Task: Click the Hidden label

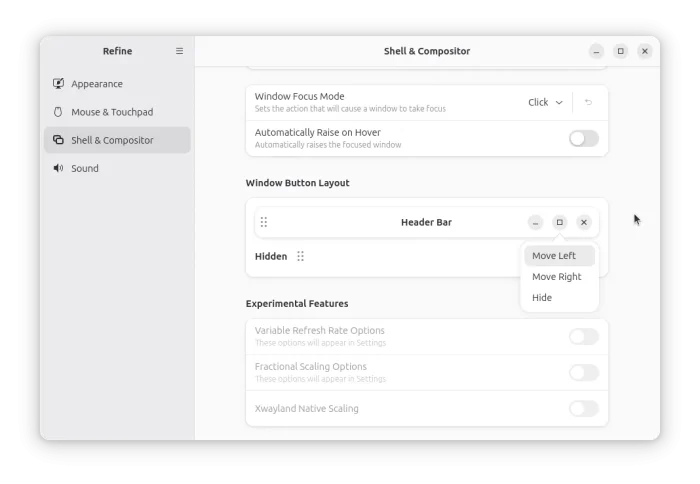Action: point(271,256)
